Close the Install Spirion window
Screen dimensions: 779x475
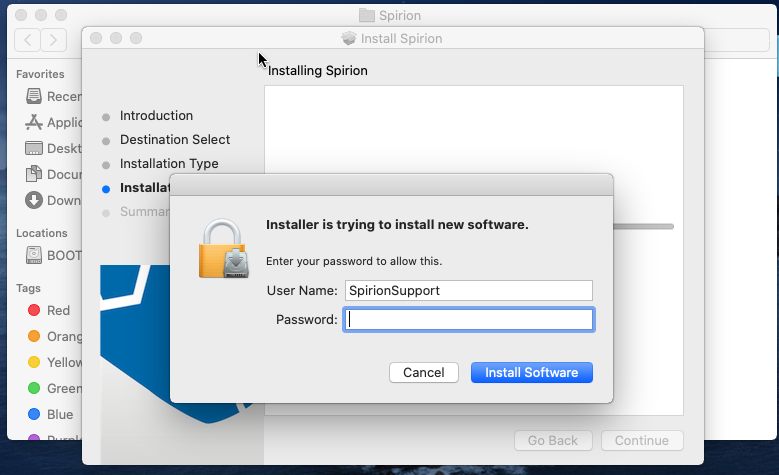96,38
